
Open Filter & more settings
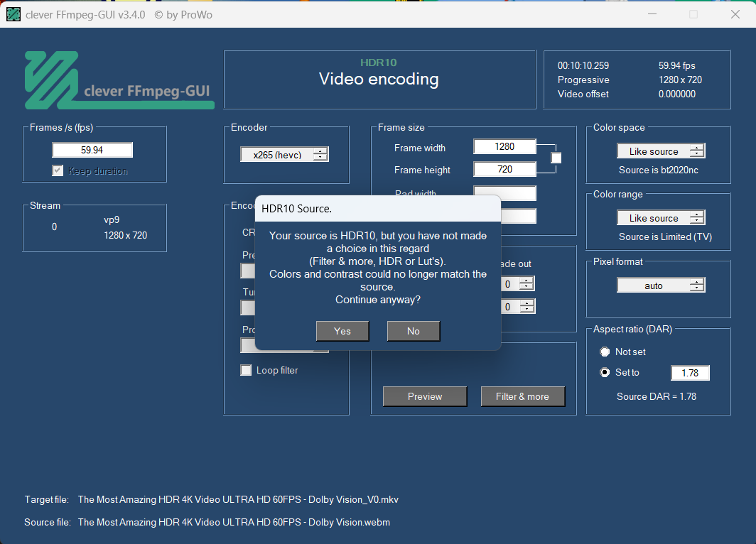click(x=523, y=396)
